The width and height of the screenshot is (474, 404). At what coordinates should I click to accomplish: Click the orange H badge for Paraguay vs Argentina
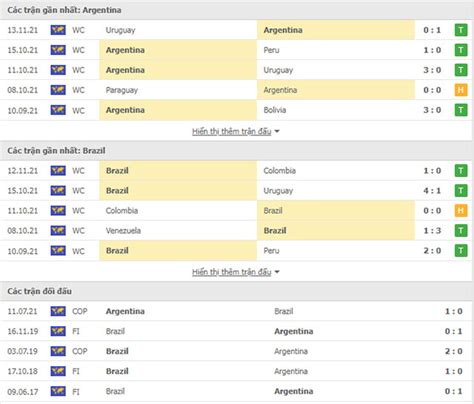pyautogui.click(x=461, y=90)
